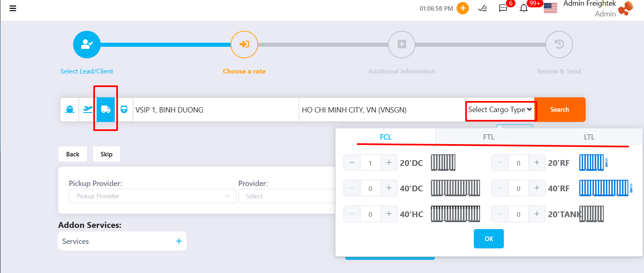Switch to the FCL tab
The height and width of the screenshot is (273, 644).
pyautogui.click(x=385, y=137)
